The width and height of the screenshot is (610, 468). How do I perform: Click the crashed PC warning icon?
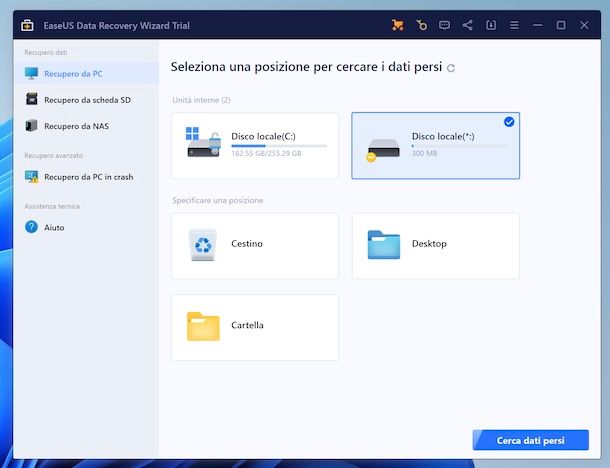[x=32, y=177]
